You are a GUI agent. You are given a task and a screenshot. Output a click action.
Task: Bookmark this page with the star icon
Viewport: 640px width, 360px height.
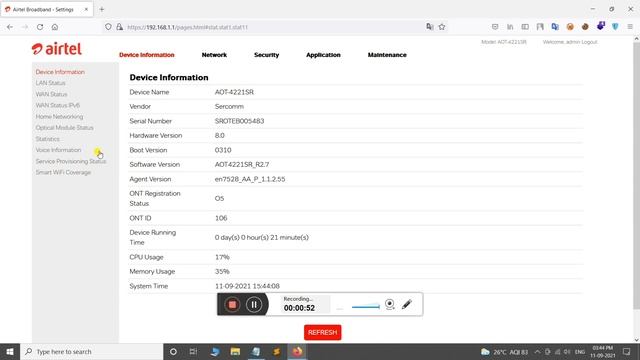coord(442,27)
